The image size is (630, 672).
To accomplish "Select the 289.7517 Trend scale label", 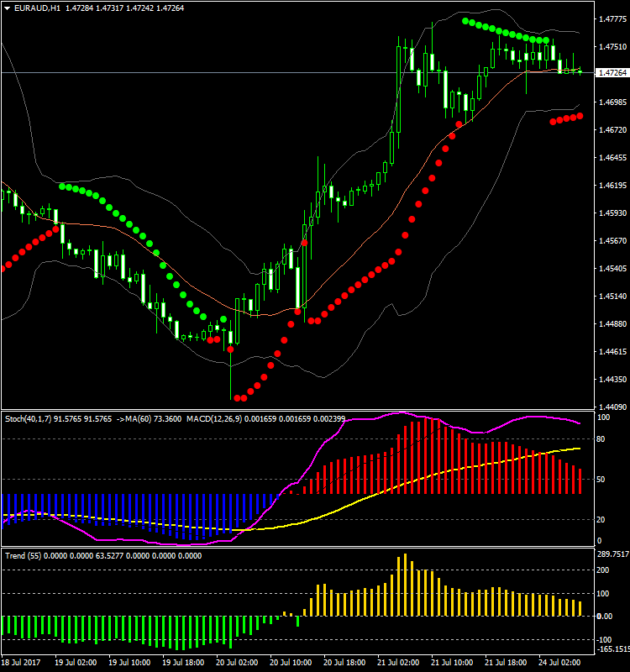I will tap(613, 554).
